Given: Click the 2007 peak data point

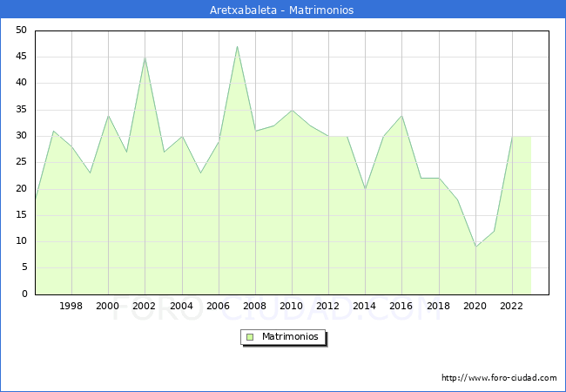Looking at the screenshot, I should click(237, 46).
